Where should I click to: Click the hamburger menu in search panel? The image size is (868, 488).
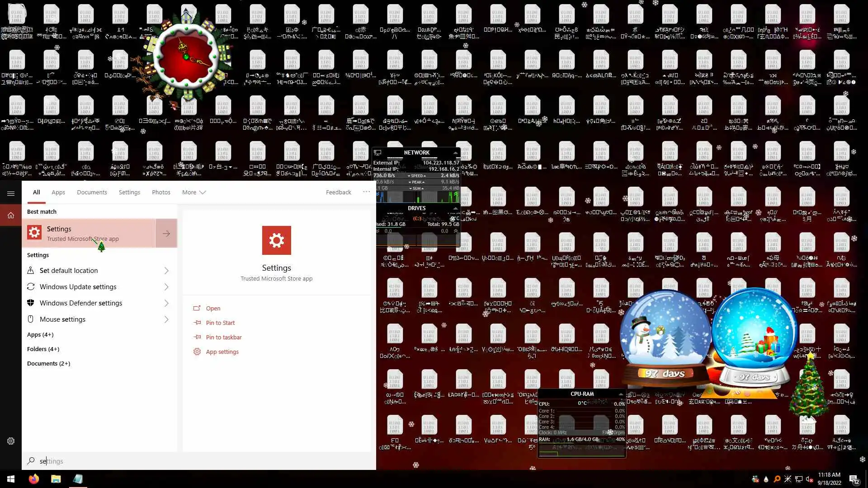point(11,193)
